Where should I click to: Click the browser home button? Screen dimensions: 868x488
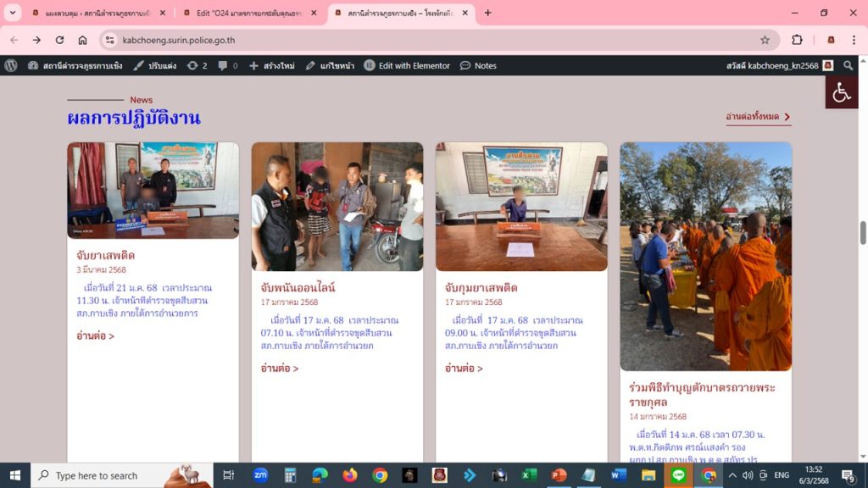pos(82,40)
